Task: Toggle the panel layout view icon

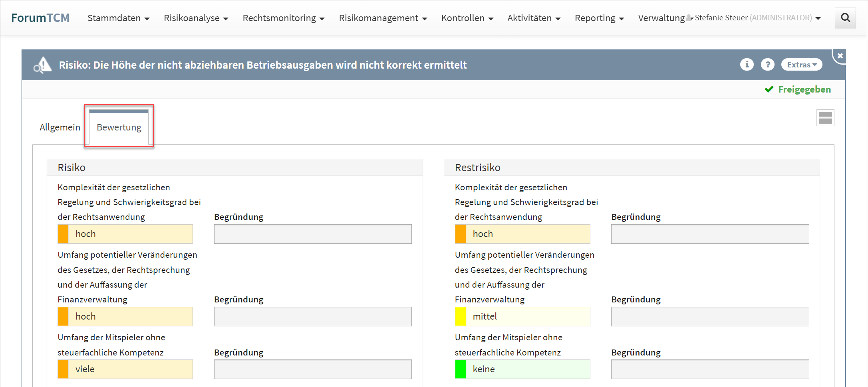Action: click(x=825, y=118)
